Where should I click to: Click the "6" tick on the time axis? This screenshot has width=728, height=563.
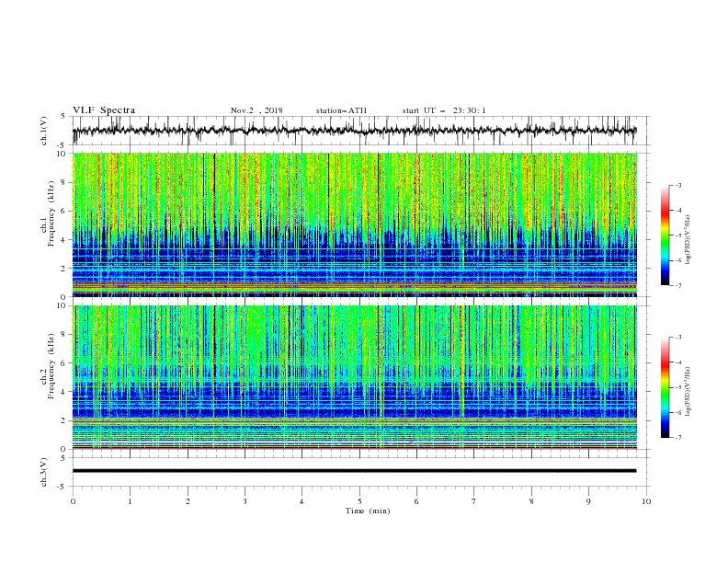click(416, 501)
